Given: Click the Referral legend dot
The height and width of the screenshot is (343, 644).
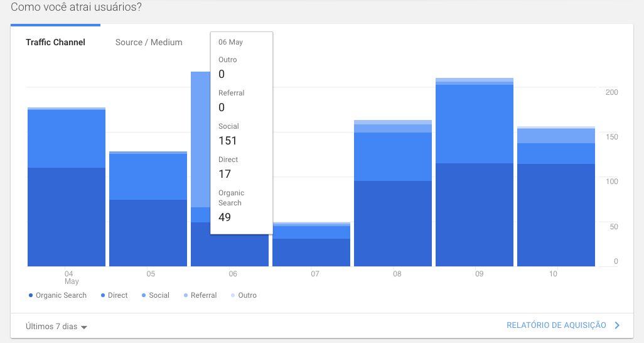Looking at the screenshot, I should click(186, 295).
